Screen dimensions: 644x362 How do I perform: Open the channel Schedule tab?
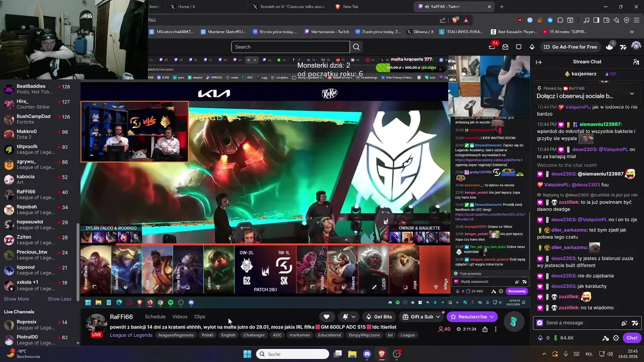pyautogui.click(x=155, y=317)
